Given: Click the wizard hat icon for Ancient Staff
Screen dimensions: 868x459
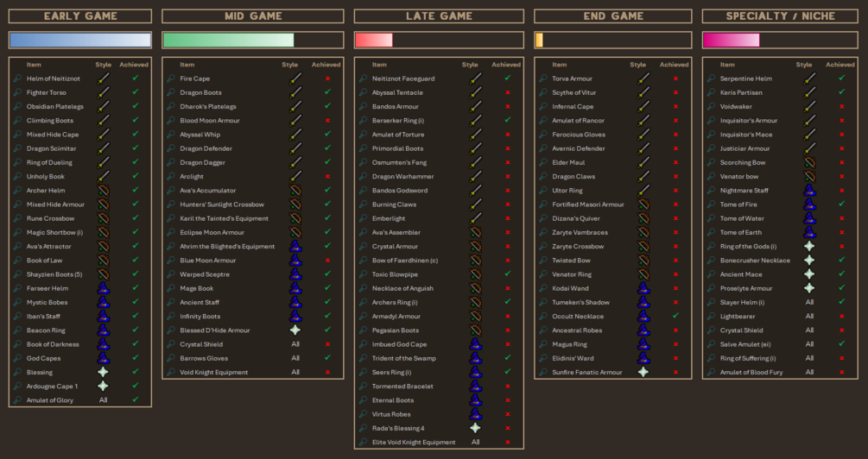Looking at the screenshot, I should click(295, 302).
